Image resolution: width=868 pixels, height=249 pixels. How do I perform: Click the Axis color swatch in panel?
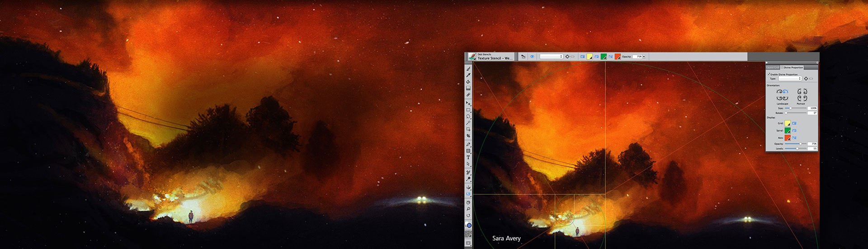tap(788, 138)
